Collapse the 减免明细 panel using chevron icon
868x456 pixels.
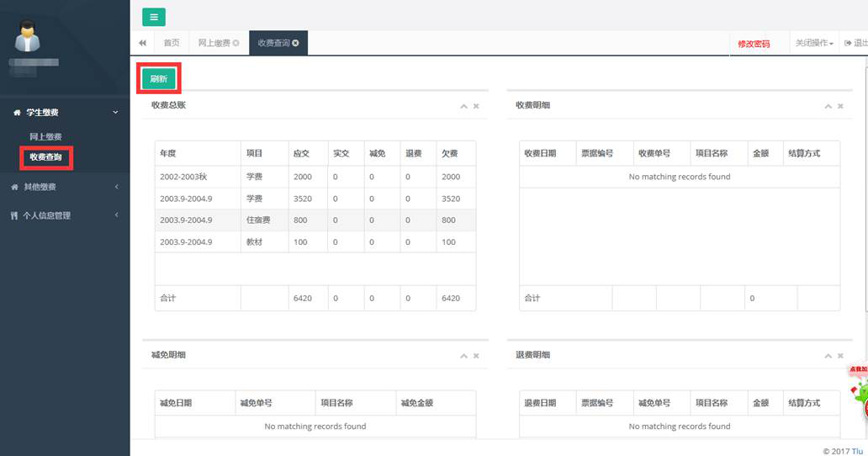tap(463, 356)
